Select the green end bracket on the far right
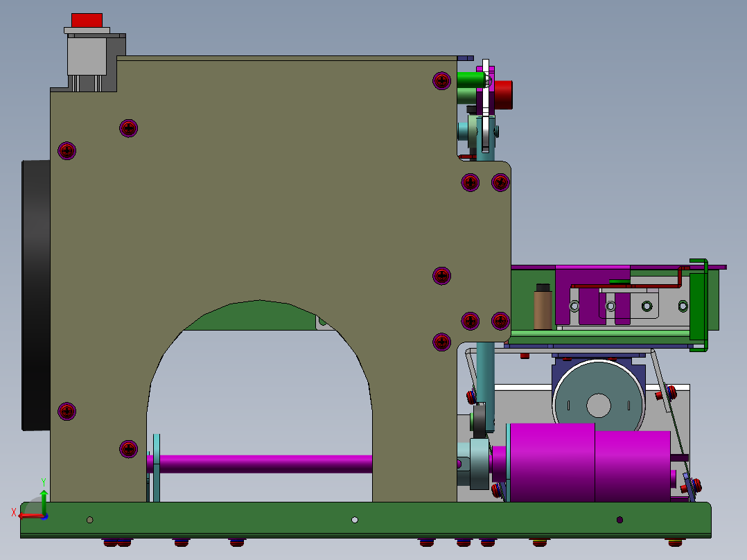The image size is (747, 560). coord(699,305)
